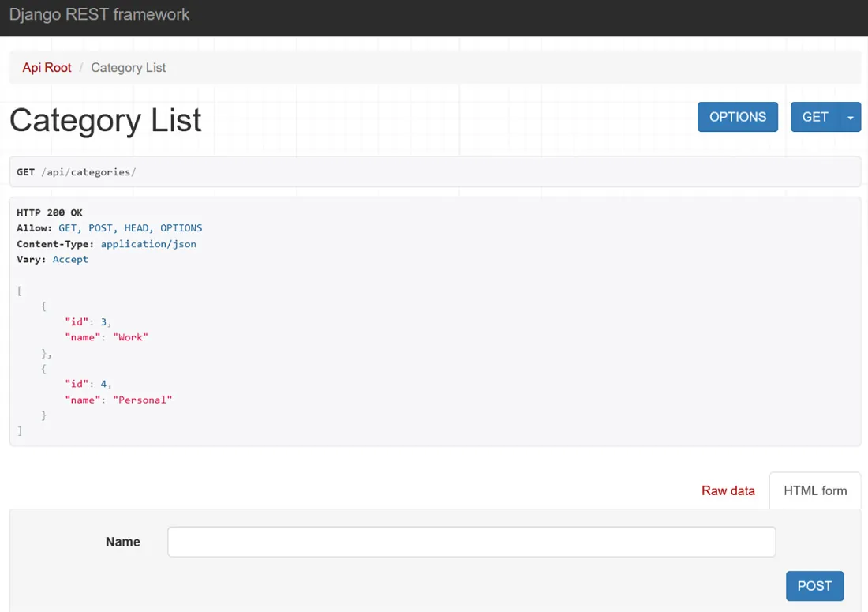
Task: Navigate to Api Root via breadcrumb
Action: 46,67
